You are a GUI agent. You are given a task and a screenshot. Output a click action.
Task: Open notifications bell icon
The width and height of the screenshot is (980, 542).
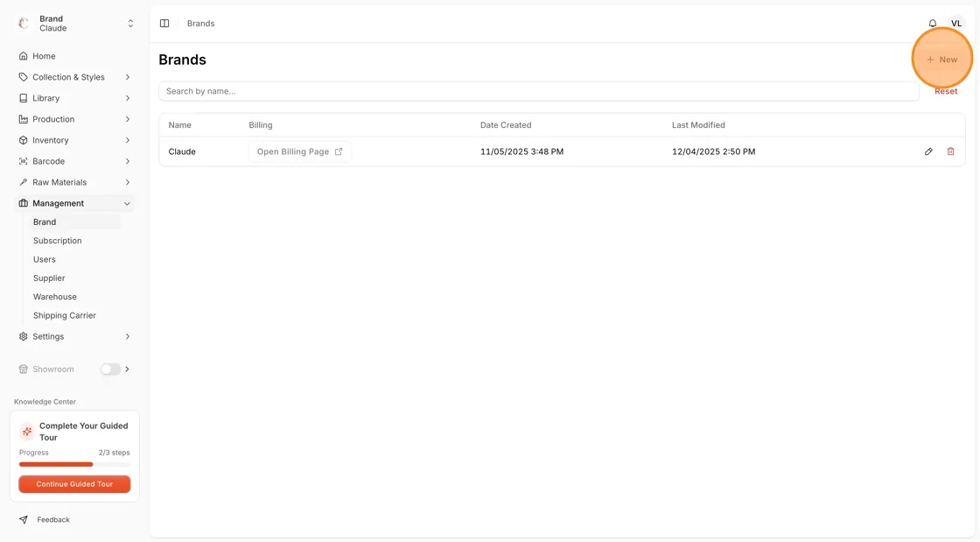[933, 23]
